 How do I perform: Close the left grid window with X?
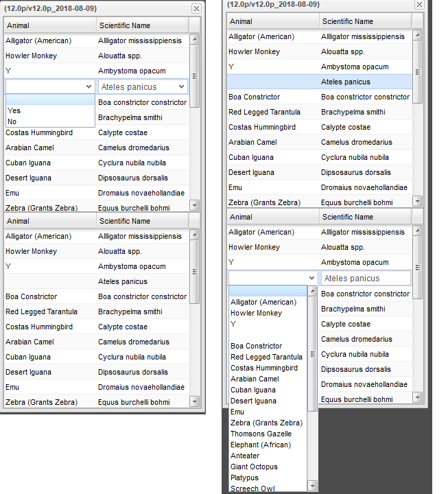click(196, 8)
